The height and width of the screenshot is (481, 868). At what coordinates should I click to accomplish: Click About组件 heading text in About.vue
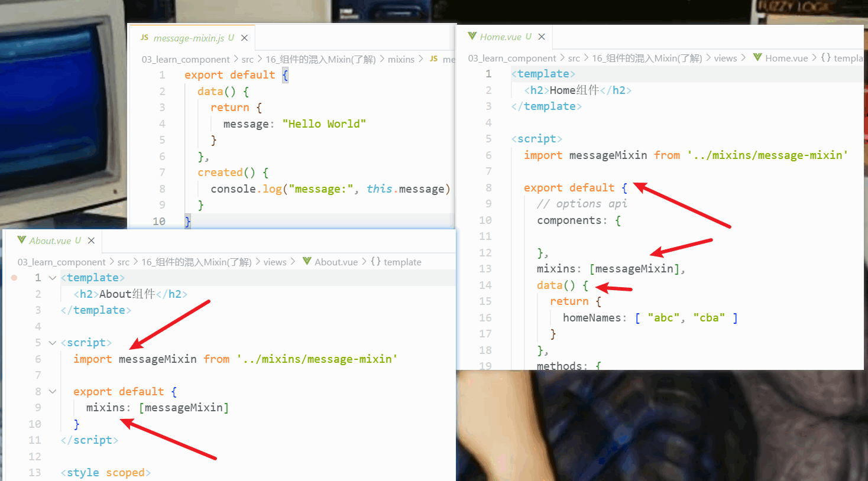point(127,294)
